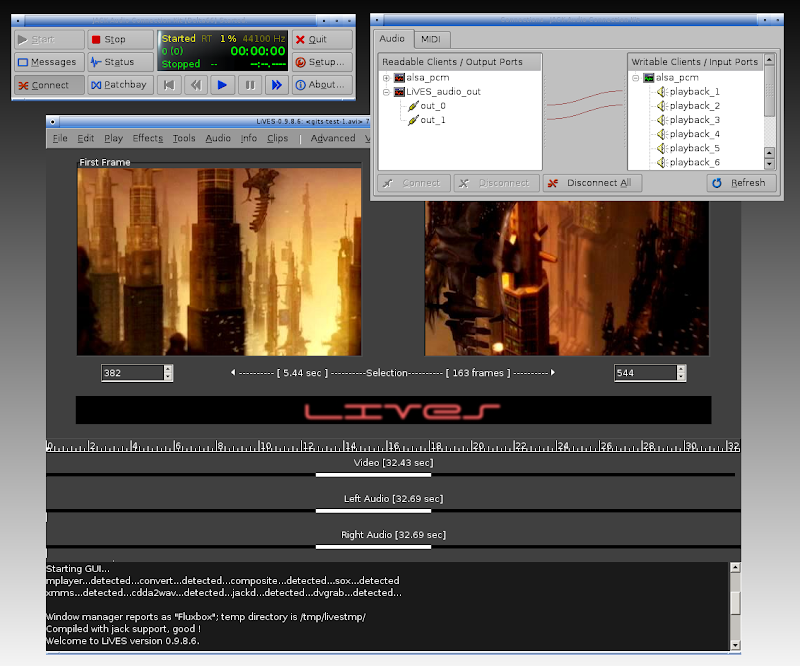Quit the JACK control application
The width and height of the screenshot is (800, 666).
(x=322, y=39)
